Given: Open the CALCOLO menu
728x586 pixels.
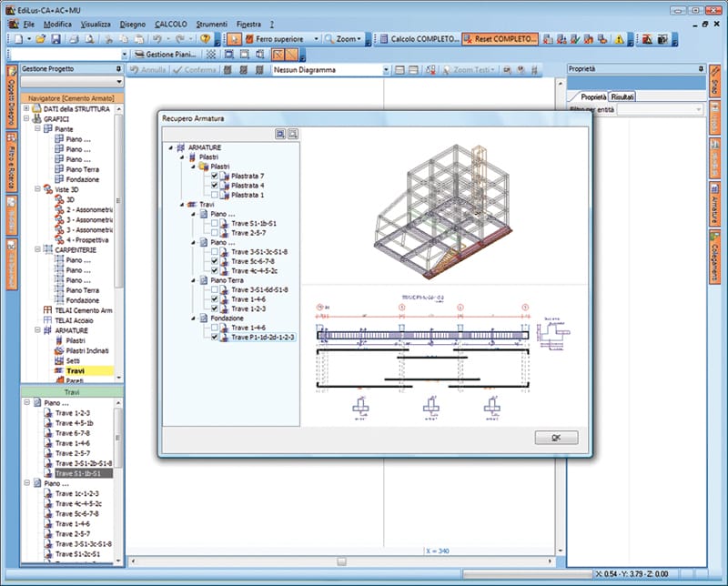Looking at the screenshot, I should [172, 24].
